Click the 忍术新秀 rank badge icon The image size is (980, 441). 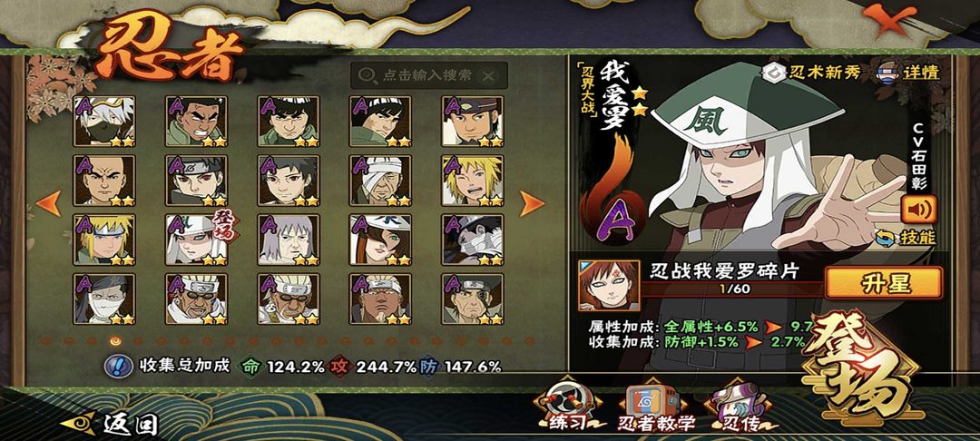pyautogui.click(x=774, y=72)
